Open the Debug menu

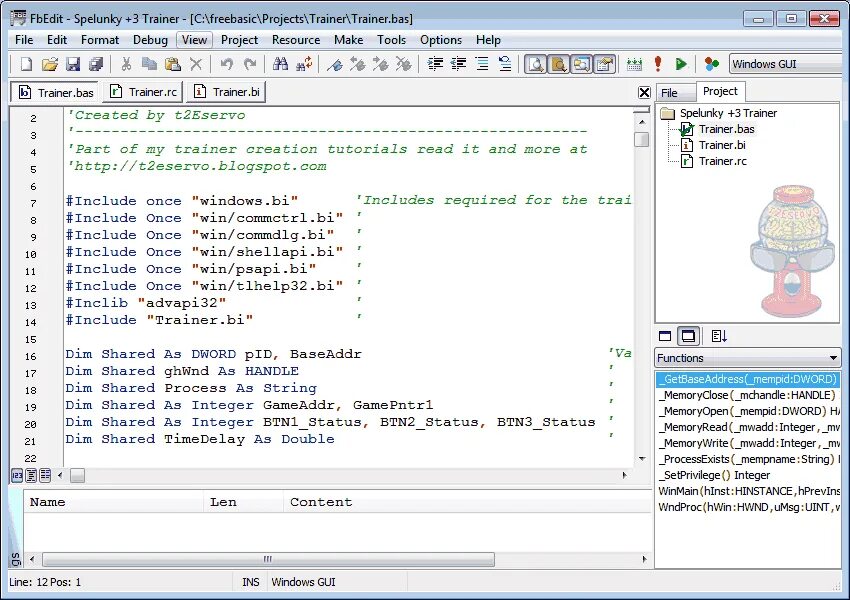click(x=150, y=40)
